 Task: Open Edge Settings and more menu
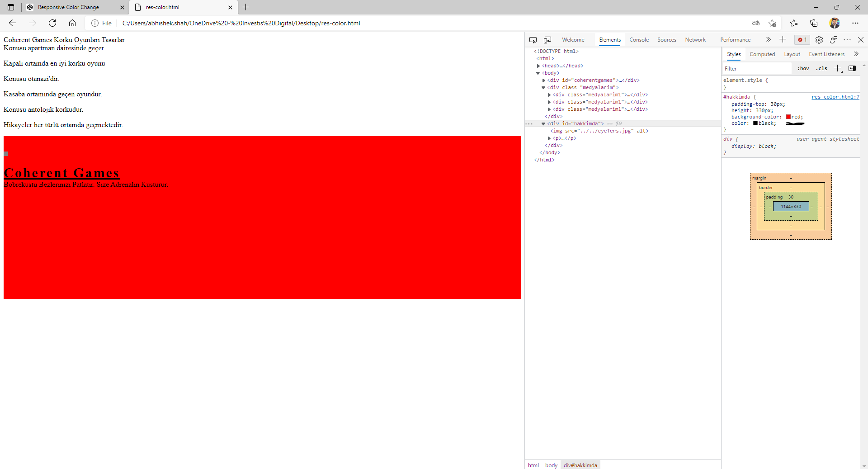pyautogui.click(x=855, y=23)
